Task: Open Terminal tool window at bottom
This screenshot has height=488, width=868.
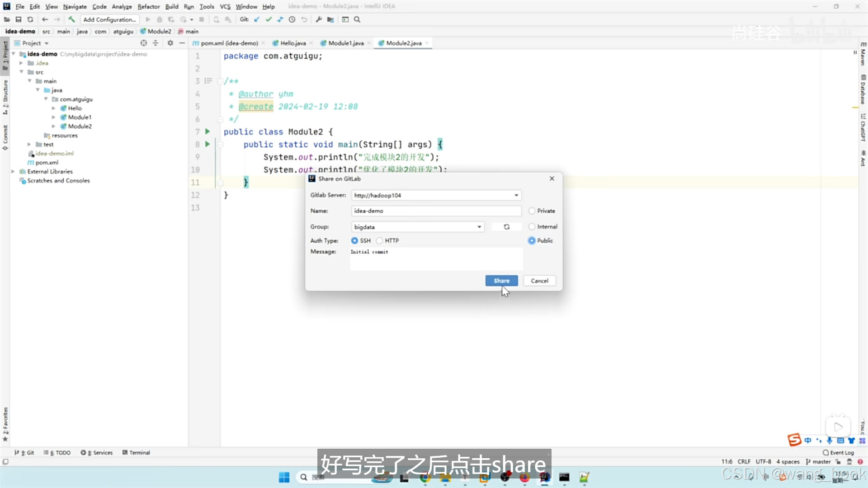Action: pyautogui.click(x=136, y=453)
